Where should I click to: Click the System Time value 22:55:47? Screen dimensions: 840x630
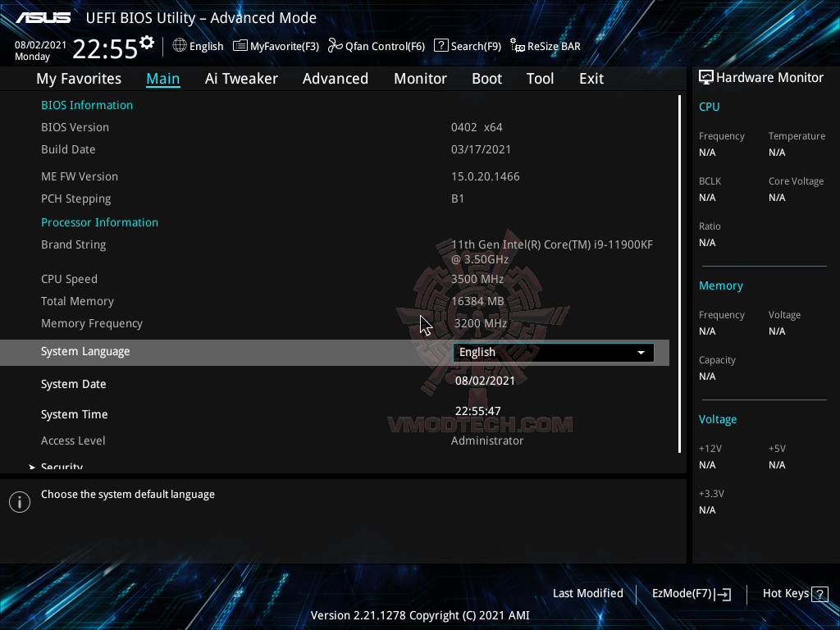[x=478, y=412]
